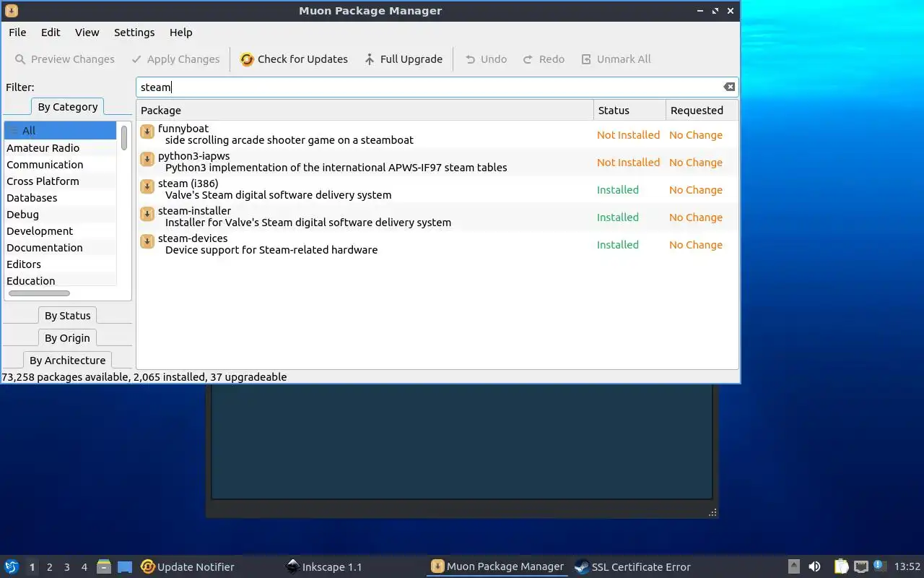Sort by the Requested column header

click(x=702, y=111)
